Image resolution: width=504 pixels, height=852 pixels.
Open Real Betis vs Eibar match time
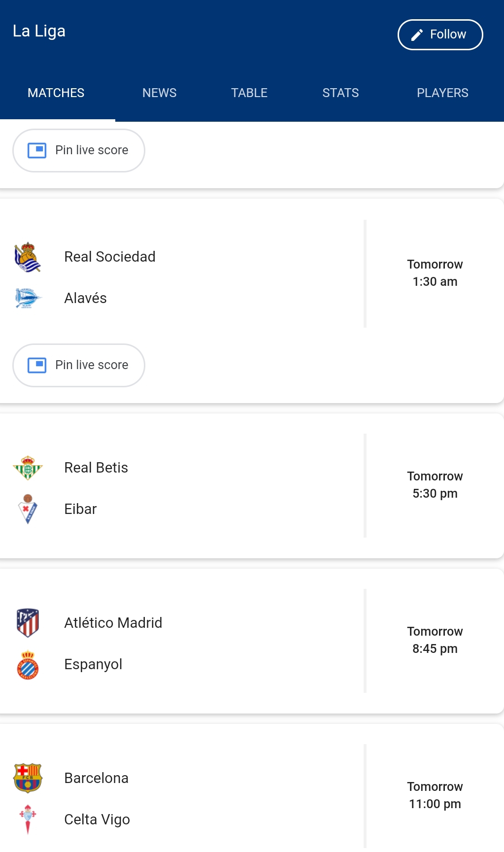tap(435, 485)
